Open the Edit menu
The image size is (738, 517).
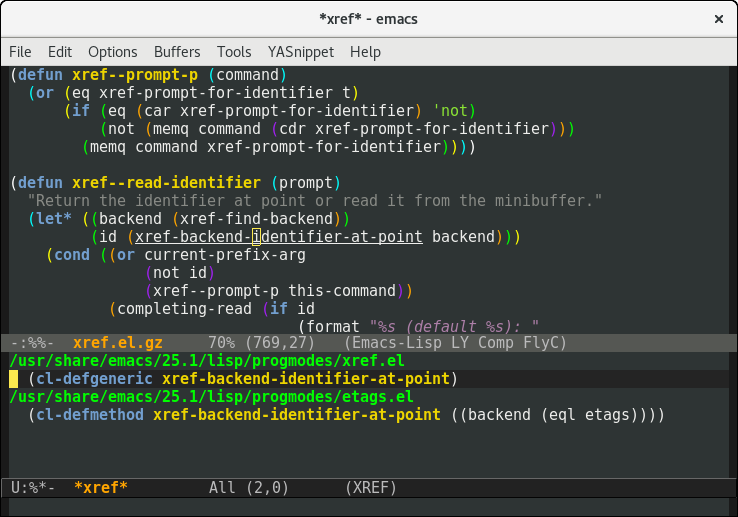60,52
